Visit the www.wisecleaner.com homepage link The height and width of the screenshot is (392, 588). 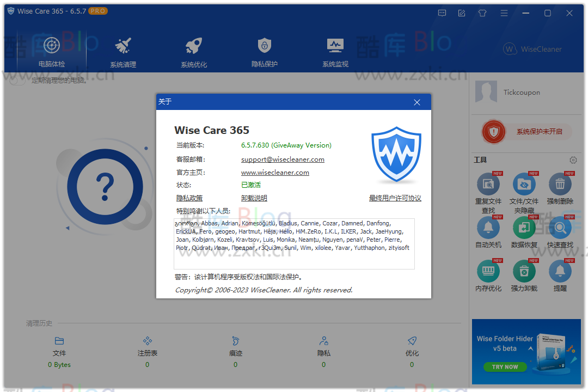tap(275, 172)
